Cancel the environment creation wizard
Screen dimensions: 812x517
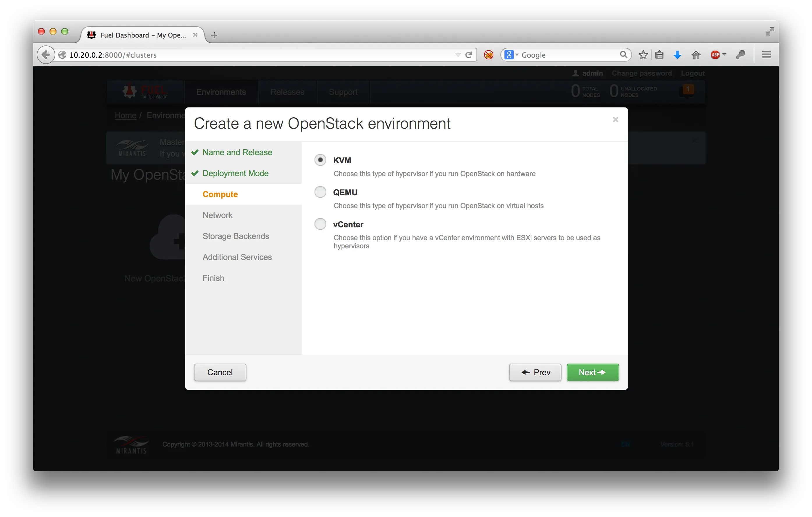pyautogui.click(x=220, y=372)
